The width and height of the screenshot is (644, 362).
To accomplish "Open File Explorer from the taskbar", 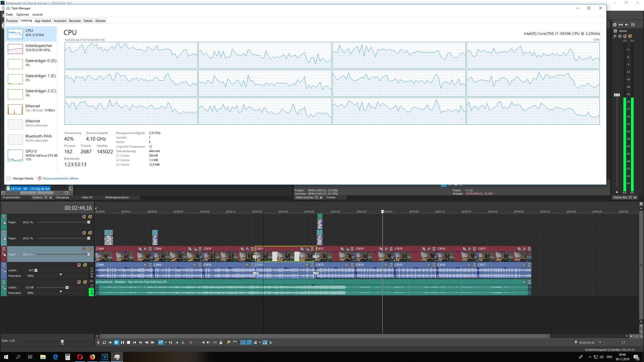I will [43, 357].
